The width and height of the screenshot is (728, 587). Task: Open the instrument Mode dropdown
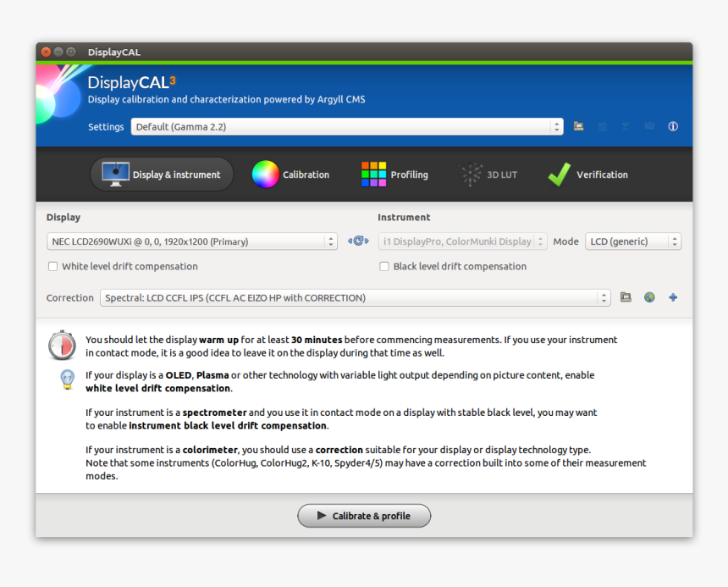[632, 241]
